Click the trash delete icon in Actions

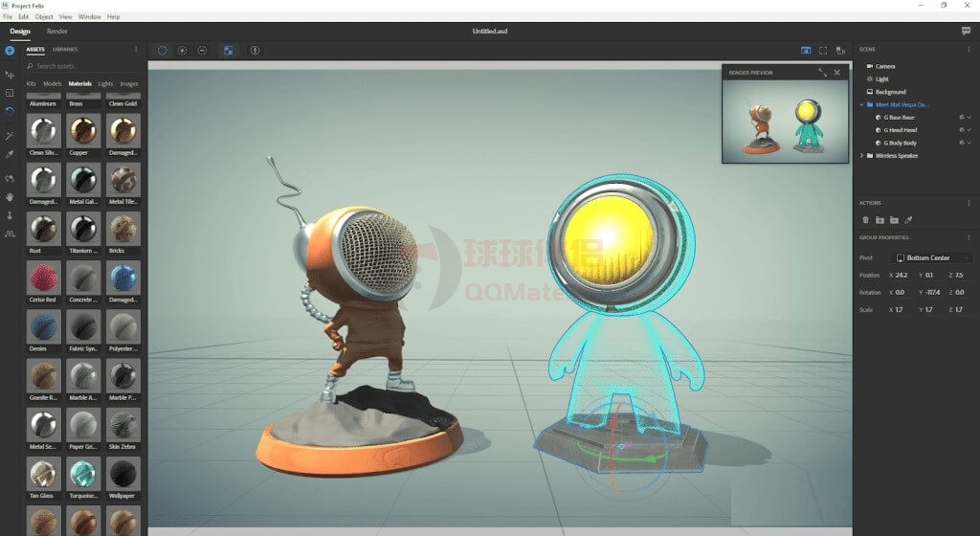click(866, 220)
